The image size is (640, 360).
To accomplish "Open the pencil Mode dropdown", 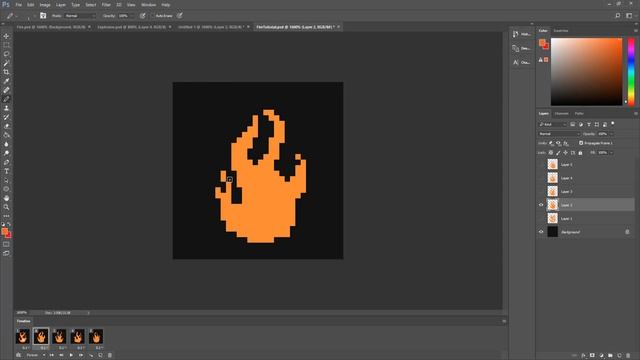I will pos(80,16).
